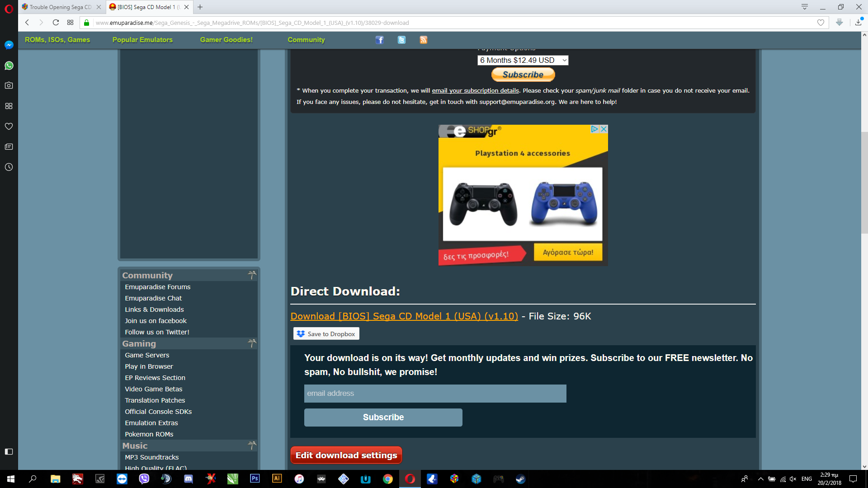Image resolution: width=868 pixels, height=488 pixels.
Task: Show hidden system tray icons
Action: tap(760, 479)
